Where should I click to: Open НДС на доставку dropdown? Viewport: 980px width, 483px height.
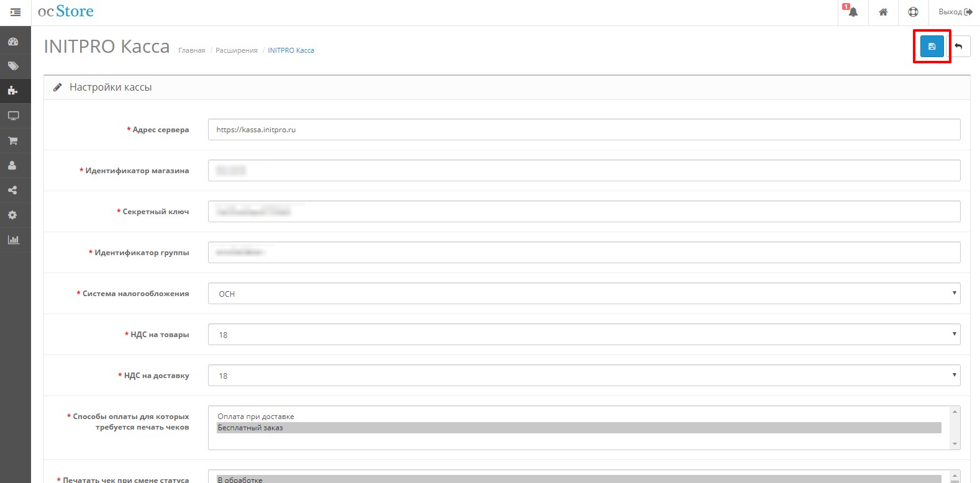coord(584,376)
